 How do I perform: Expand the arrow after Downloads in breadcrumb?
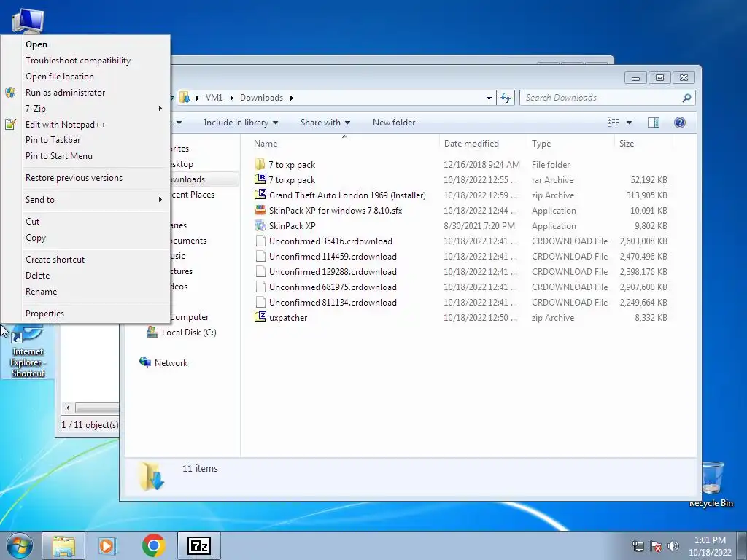(292, 98)
